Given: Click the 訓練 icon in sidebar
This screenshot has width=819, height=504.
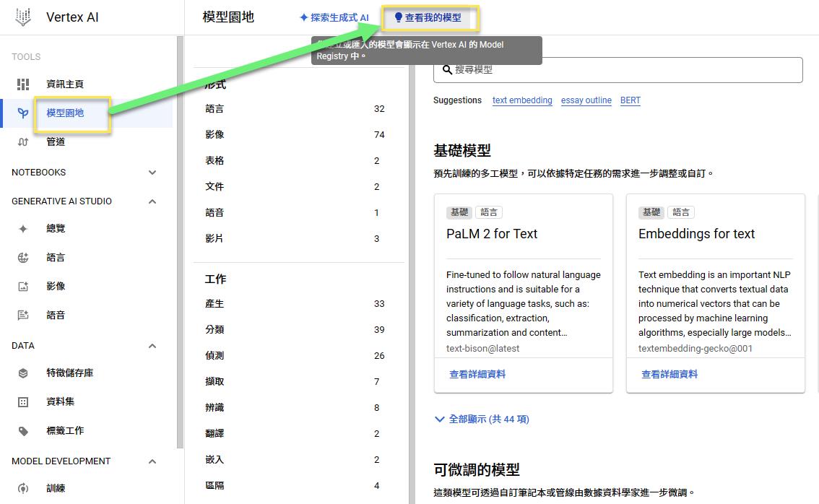Looking at the screenshot, I should (23, 489).
